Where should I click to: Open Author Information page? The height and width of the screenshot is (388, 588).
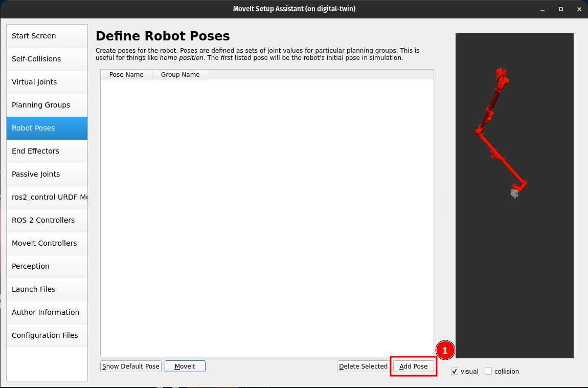coord(47,312)
